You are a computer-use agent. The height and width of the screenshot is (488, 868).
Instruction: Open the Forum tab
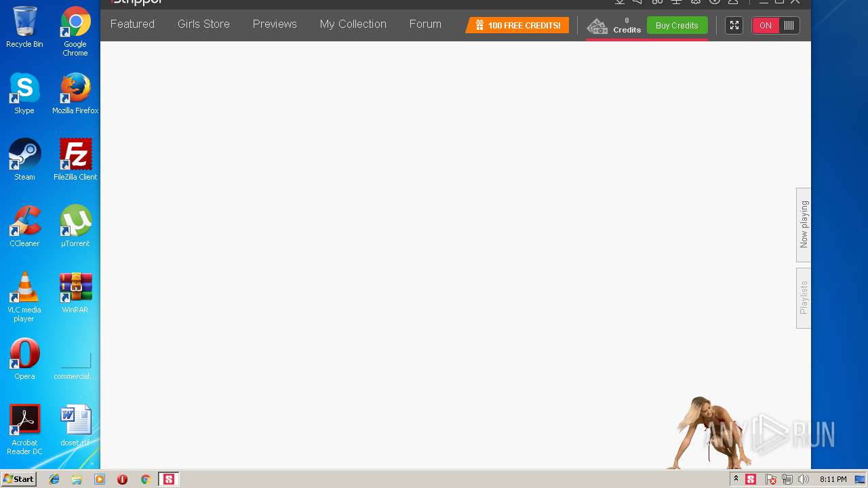click(425, 24)
